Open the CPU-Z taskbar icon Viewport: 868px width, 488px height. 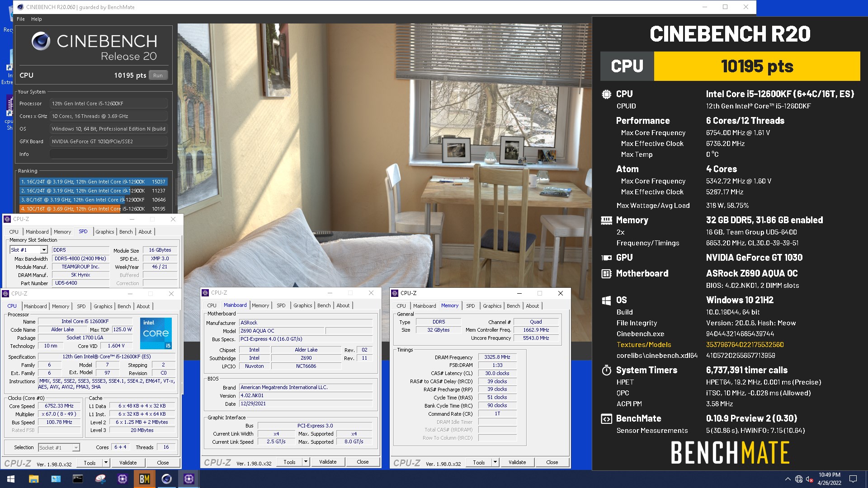[x=189, y=479]
